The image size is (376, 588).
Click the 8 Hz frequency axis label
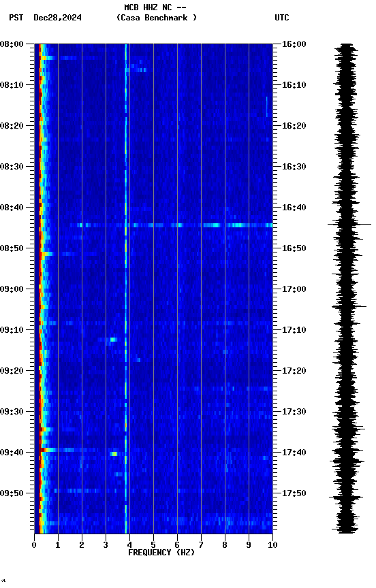[x=225, y=545]
